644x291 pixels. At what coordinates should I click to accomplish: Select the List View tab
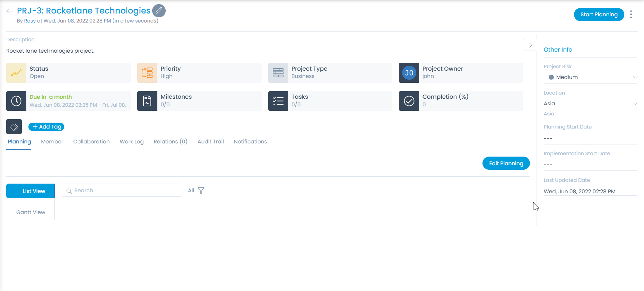click(x=31, y=191)
